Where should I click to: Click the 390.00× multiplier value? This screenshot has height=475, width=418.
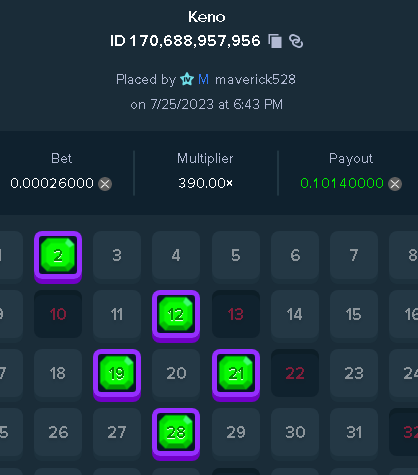[x=205, y=183]
